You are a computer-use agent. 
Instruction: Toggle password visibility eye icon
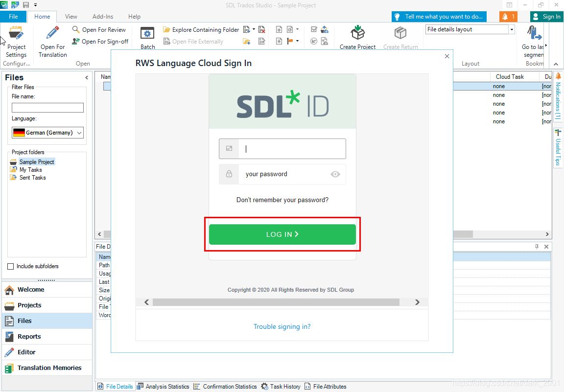point(335,174)
